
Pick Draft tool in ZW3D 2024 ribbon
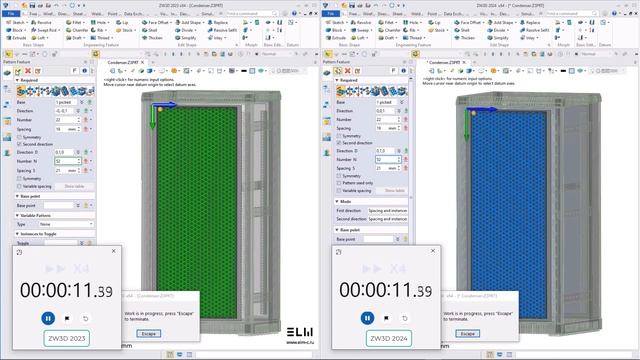coord(386,38)
